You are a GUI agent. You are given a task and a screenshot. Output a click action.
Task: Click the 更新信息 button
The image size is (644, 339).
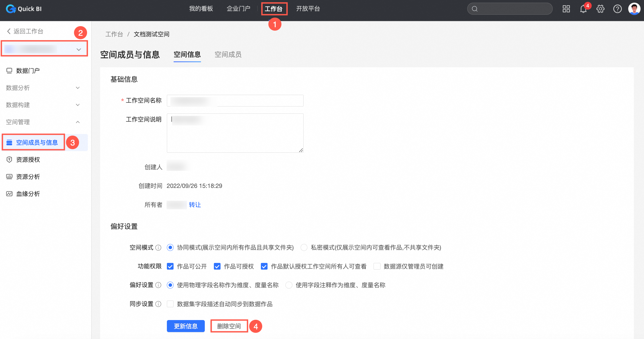pos(186,326)
